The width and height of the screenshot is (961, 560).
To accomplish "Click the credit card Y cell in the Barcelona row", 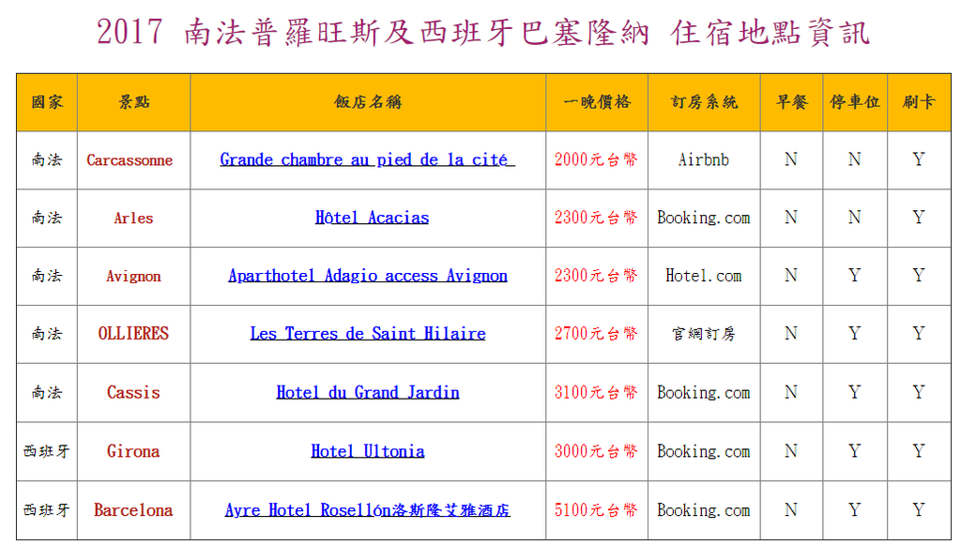I will pyautogui.click(x=919, y=510).
